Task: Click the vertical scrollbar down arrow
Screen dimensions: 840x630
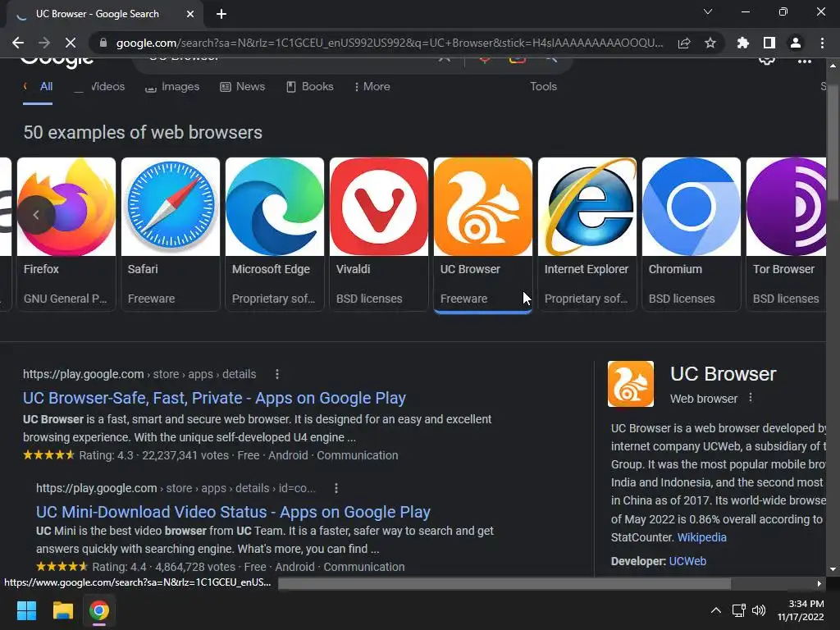Action: click(x=833, y=570)
